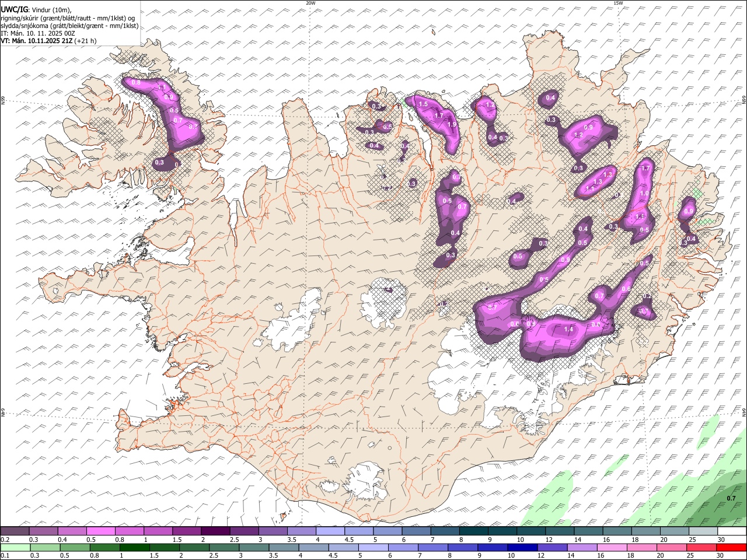Click the '0.1' label on the lower scale

click(5, 556)
